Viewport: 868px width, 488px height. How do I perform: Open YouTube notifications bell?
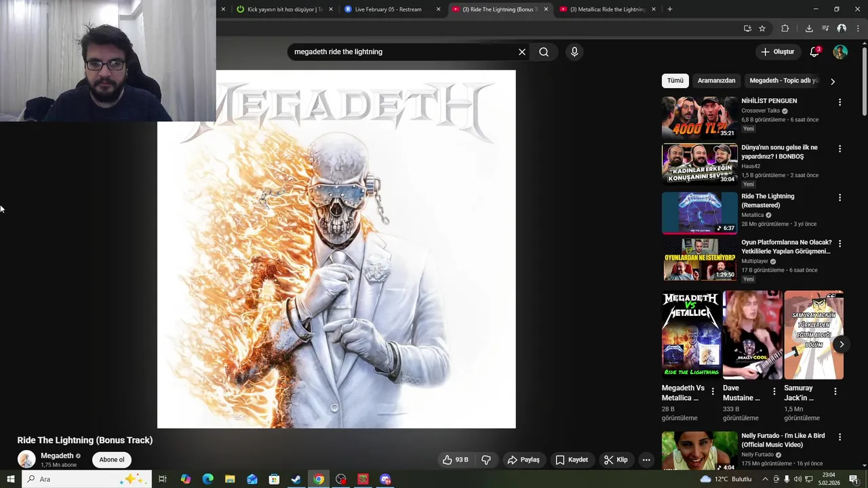coord(814,52)
